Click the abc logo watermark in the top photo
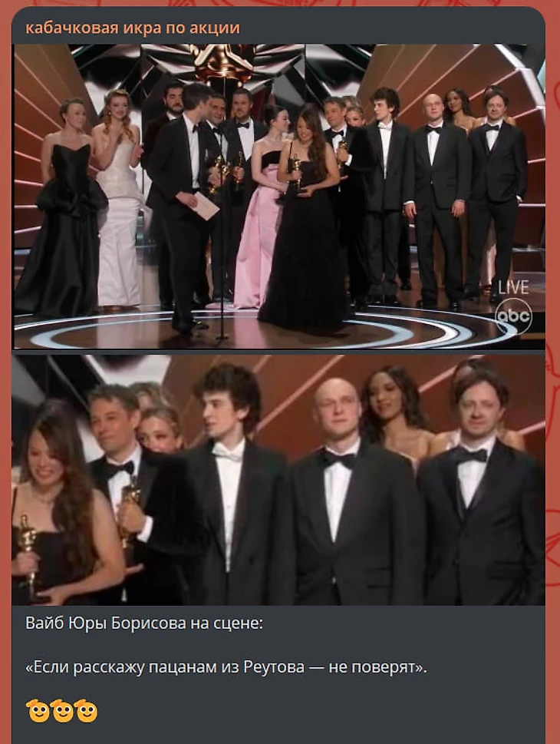560x744 pixels. pos(513,316)
